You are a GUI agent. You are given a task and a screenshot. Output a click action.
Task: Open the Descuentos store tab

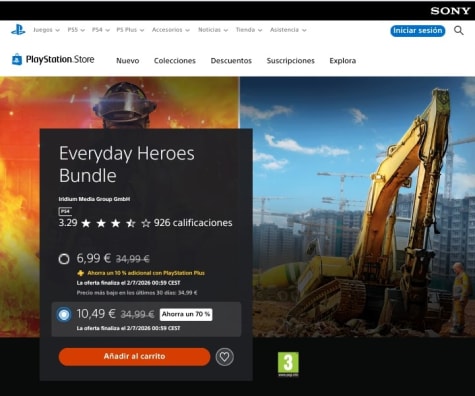[x=231, y=61]
